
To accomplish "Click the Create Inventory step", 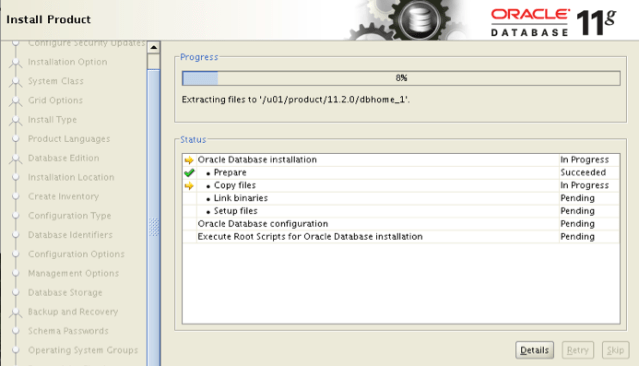I will pos(63,196).
